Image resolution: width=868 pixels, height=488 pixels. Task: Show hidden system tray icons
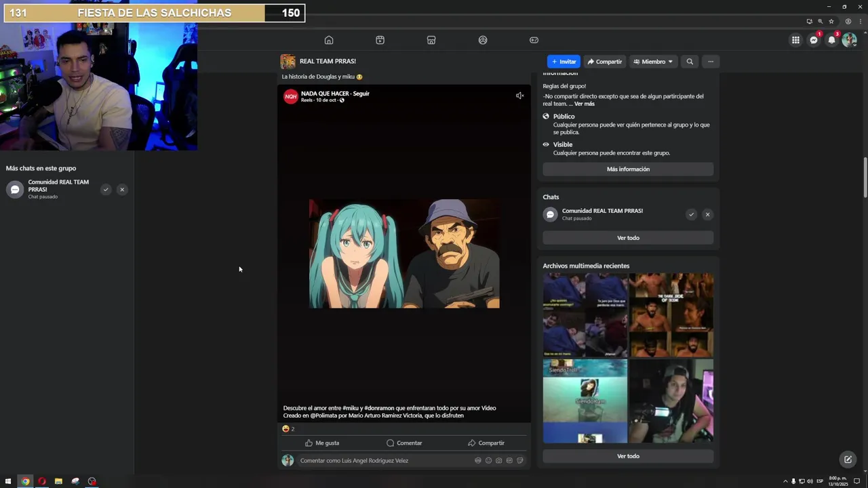(x=785, y=481)
